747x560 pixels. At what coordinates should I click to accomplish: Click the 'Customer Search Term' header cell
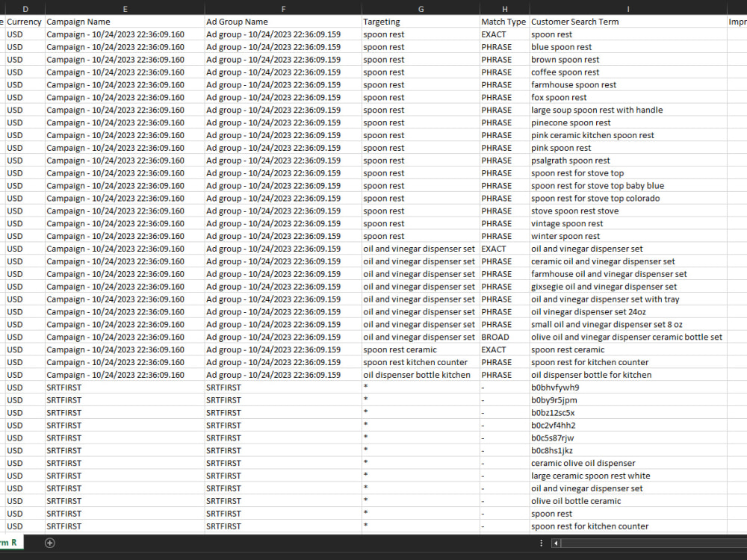click(628, 22)
